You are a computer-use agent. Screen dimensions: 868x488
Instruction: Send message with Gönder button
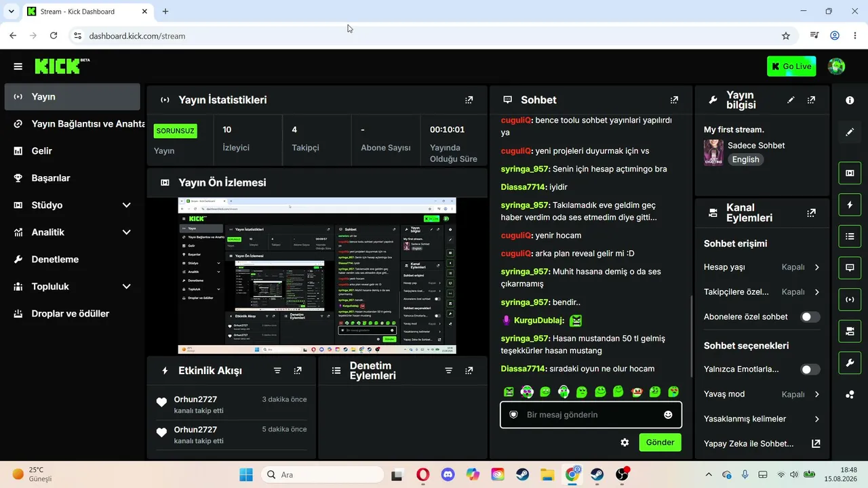660,443
